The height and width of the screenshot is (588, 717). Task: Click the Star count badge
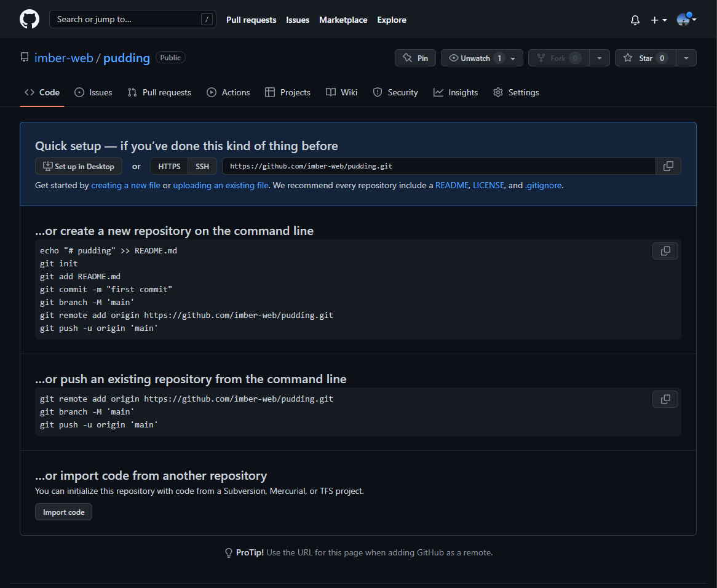pos(662,58)
